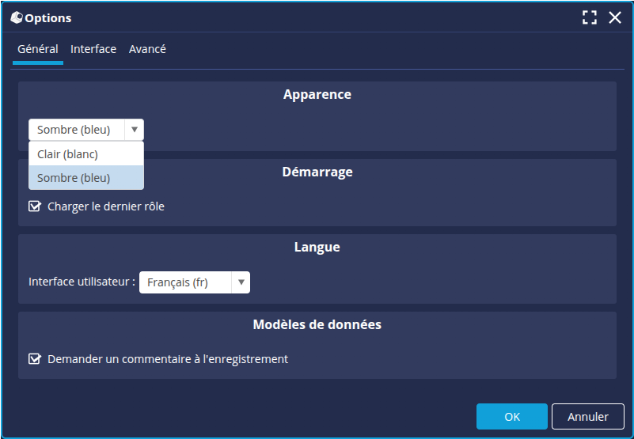The width and height of the screenshot is (634, 439).
Task: Click the arrow next to Français (fr)
Action: [x=240, y=283]
